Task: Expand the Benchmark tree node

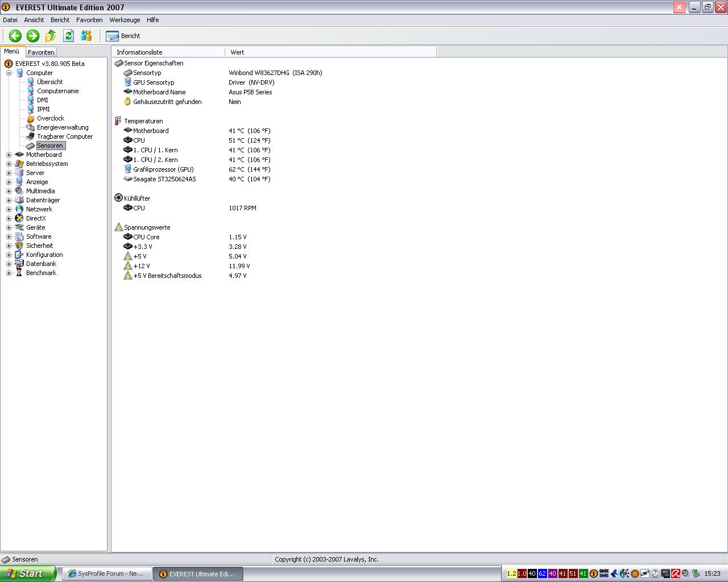Action: click(9, 273)
